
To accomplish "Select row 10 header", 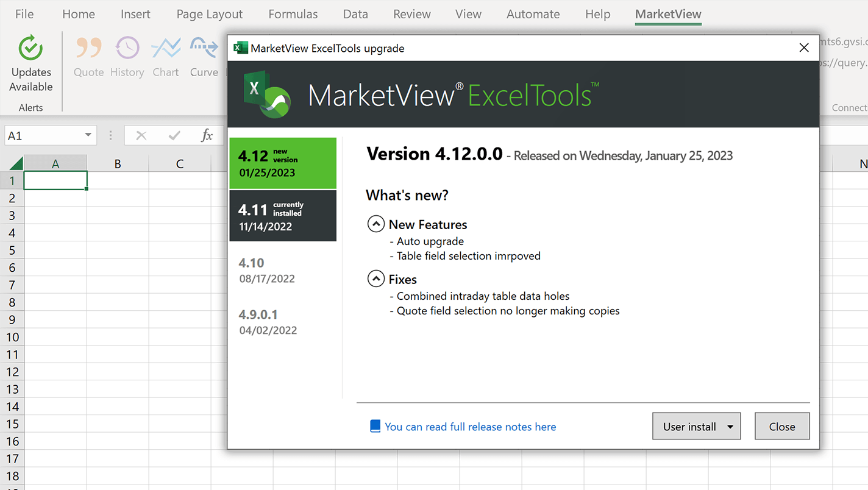I will point(12,337).
